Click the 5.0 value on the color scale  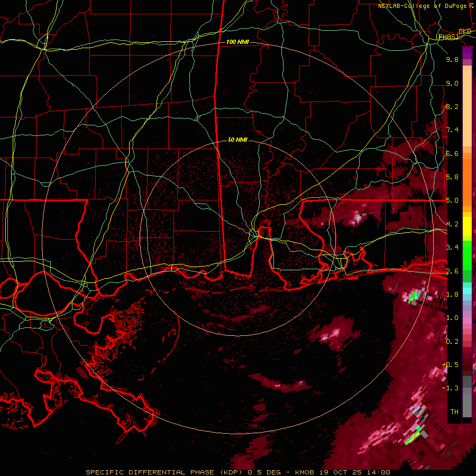(x=452, y=200)
